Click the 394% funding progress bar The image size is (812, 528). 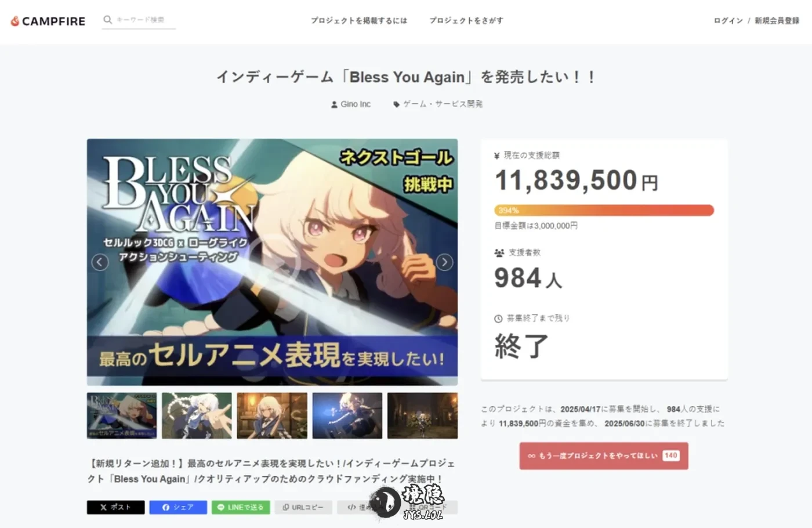coord(604,210)
